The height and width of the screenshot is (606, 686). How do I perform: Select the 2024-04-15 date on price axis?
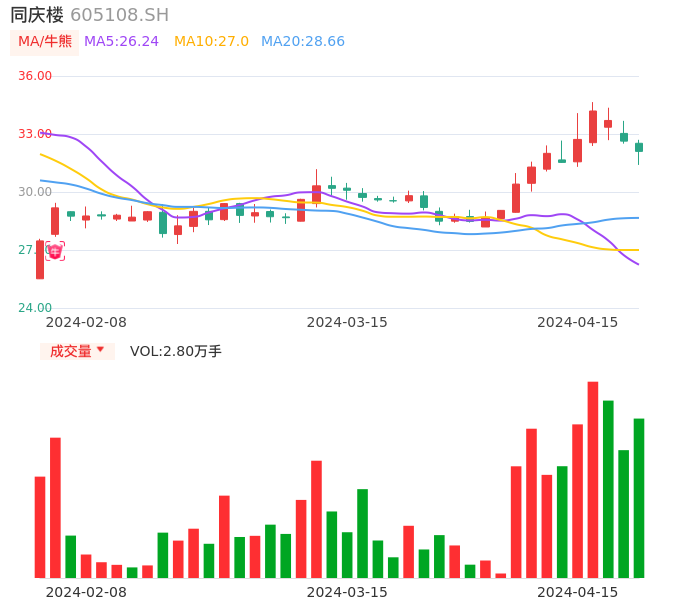click(x=578, y=322)
